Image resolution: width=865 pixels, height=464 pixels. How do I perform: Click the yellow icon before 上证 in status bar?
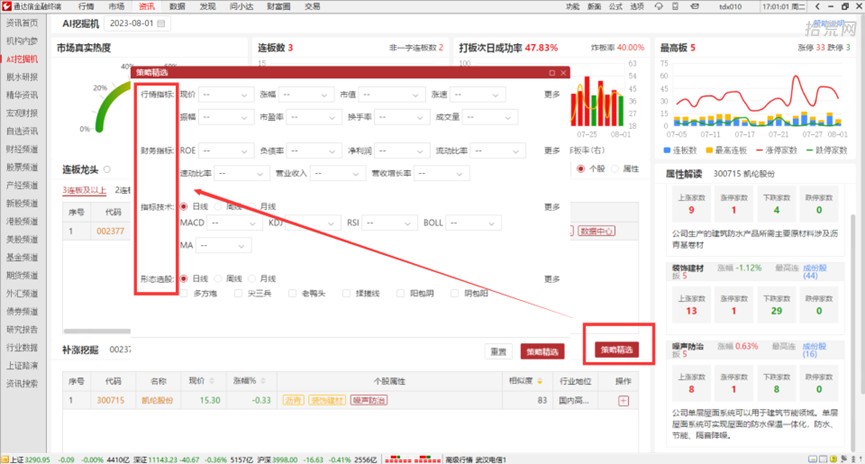coord(5,460)
